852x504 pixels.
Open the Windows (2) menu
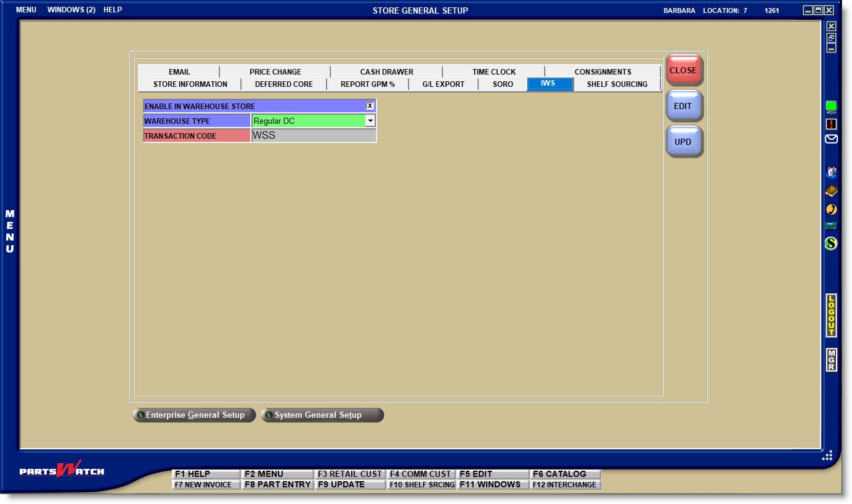pyautogui.click(x=70, y=9)
